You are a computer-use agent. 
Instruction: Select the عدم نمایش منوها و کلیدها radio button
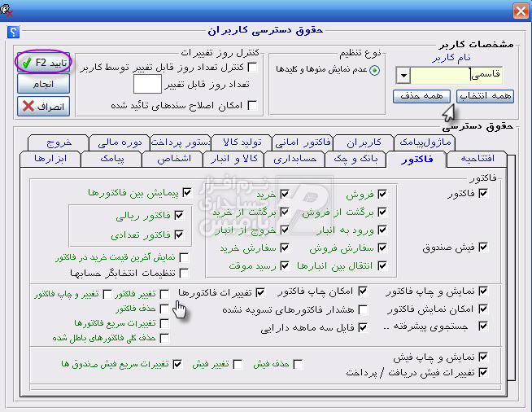[374, 70]
